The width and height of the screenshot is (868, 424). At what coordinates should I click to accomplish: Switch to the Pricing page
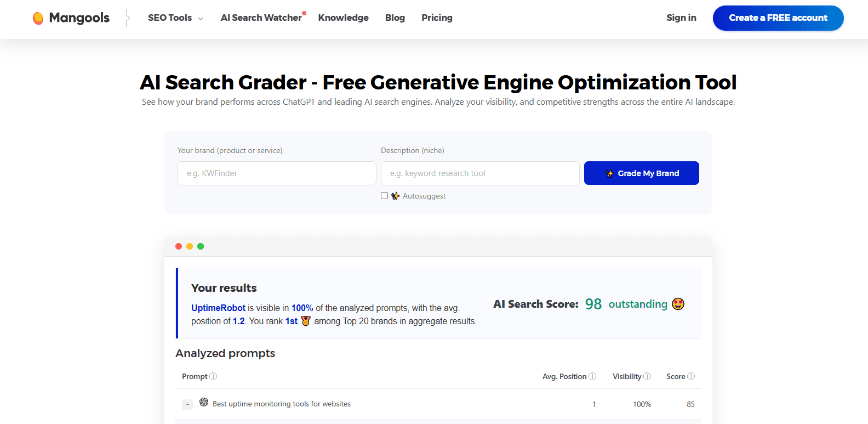[437, 18]
